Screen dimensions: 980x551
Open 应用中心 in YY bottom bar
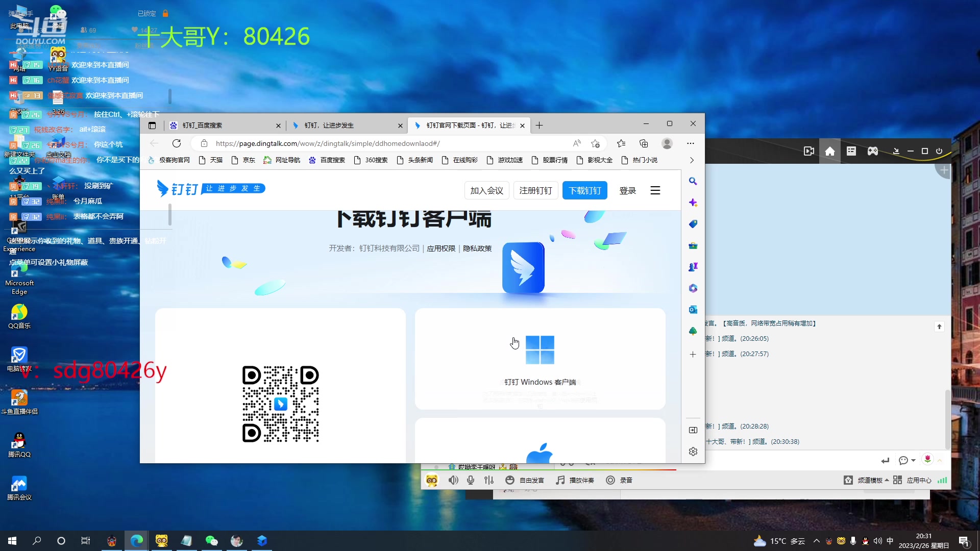click(913, 480)
